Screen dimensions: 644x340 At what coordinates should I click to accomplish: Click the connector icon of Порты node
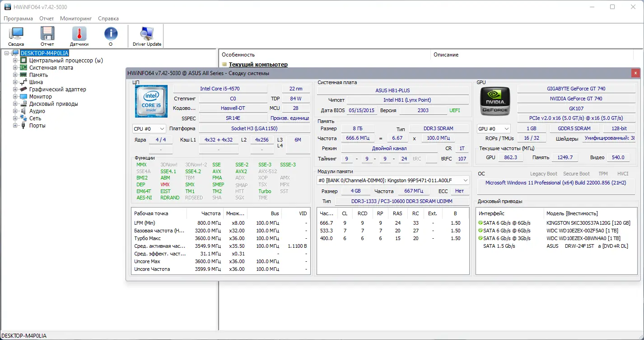[23, 125]
